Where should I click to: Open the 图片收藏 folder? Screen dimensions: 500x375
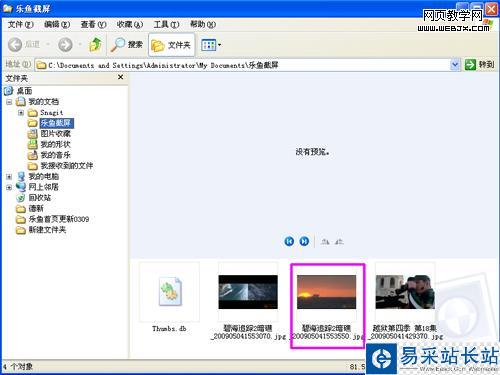[55, 134]
